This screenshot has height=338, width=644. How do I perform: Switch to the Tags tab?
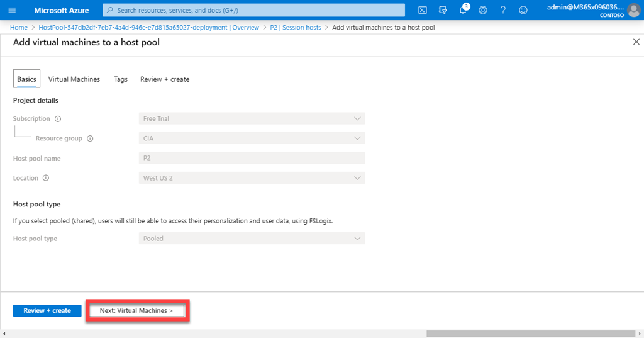point(121,79)
